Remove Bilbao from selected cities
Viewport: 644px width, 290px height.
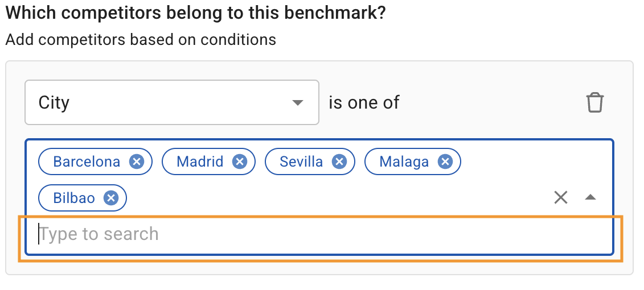coord(111,198)
